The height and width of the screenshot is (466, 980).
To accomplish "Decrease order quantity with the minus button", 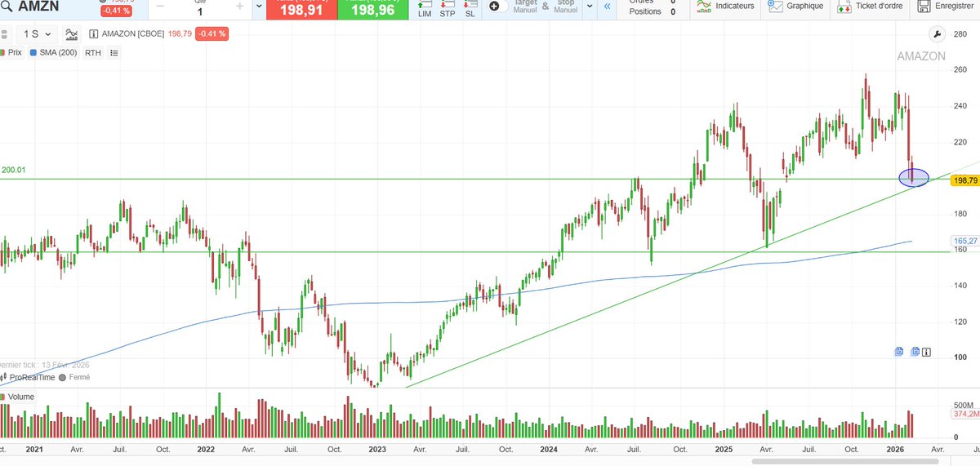I will (x=159, y=6).
